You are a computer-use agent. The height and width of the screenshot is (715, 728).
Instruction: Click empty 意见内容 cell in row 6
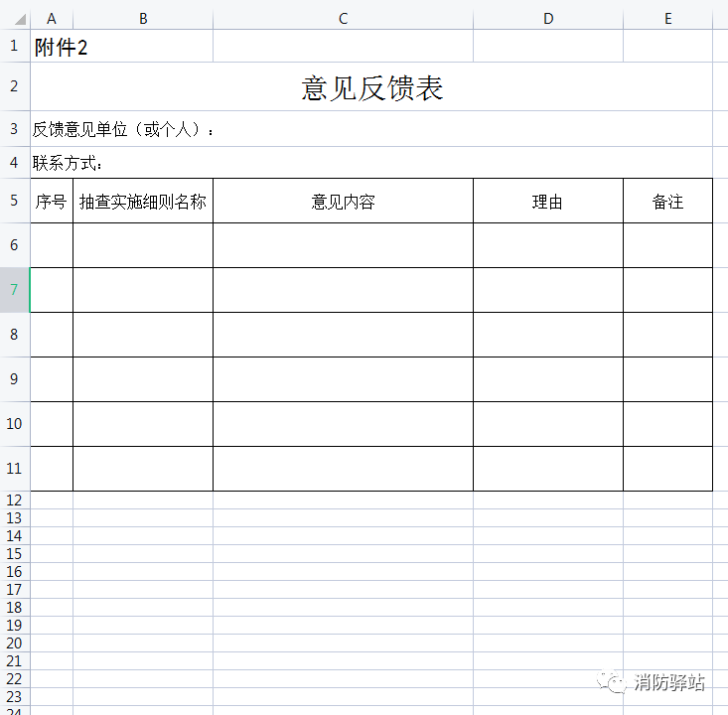pos(343,245)
